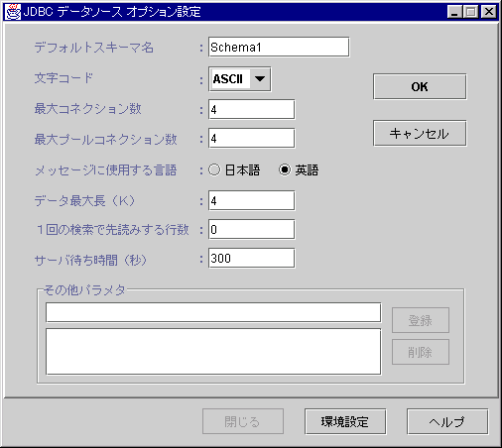Screen dimensions: 502x448
Task: Click the その他パラメタ list box
Action: pos(213,352)
